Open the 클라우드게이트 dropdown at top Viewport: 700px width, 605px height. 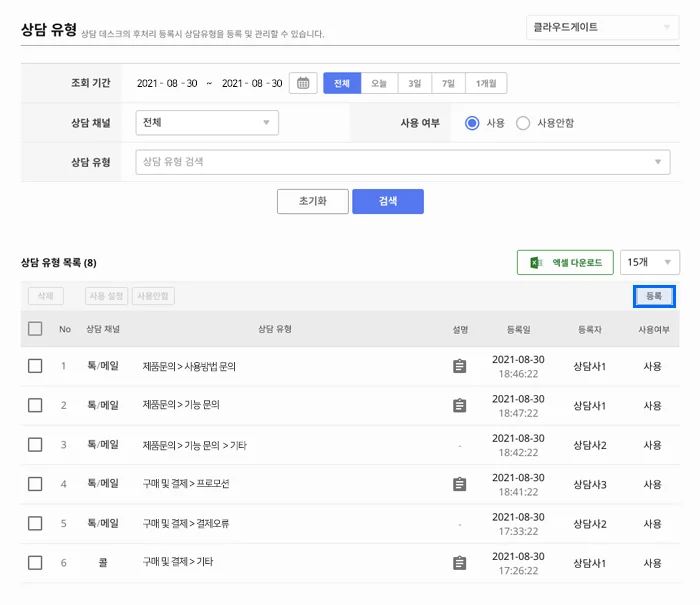click(603, 27)
